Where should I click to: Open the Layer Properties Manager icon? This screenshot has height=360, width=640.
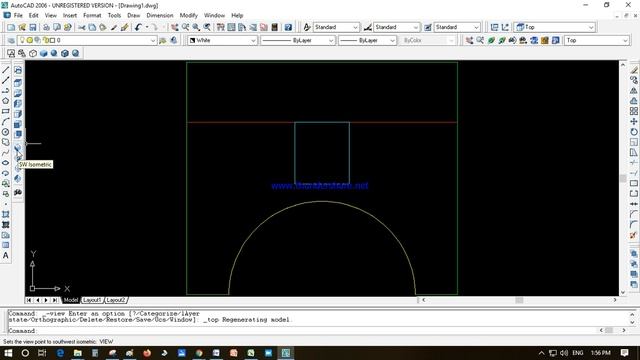tap(11, 40)
